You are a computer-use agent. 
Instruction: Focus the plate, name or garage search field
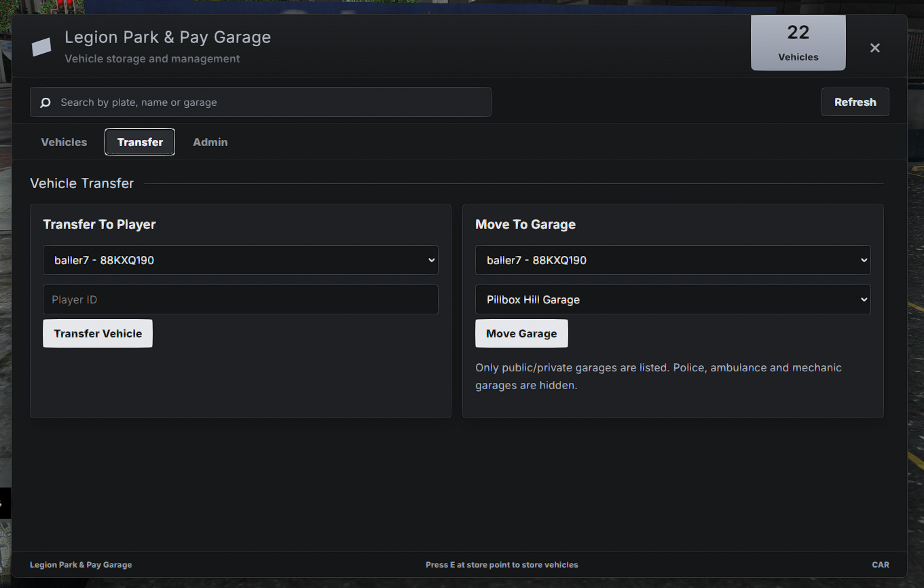coord(261,102)
